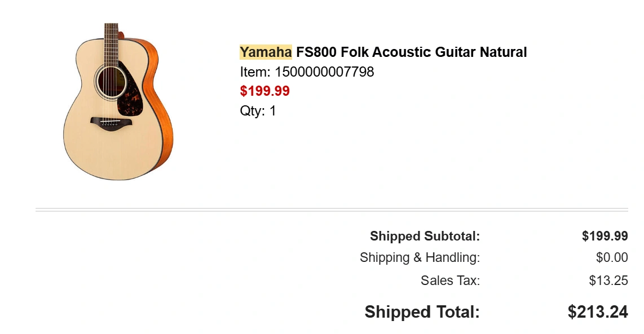This screenshot has height=334, width=644.
Task: Click the $13.25 sales tax amount
Action: point(608,280)
